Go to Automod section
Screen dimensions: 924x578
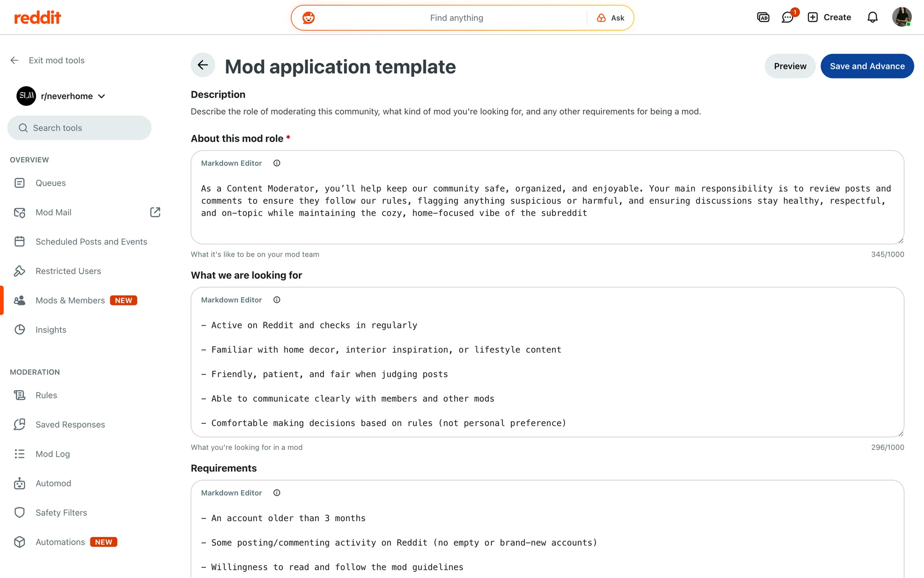[53, 483]
